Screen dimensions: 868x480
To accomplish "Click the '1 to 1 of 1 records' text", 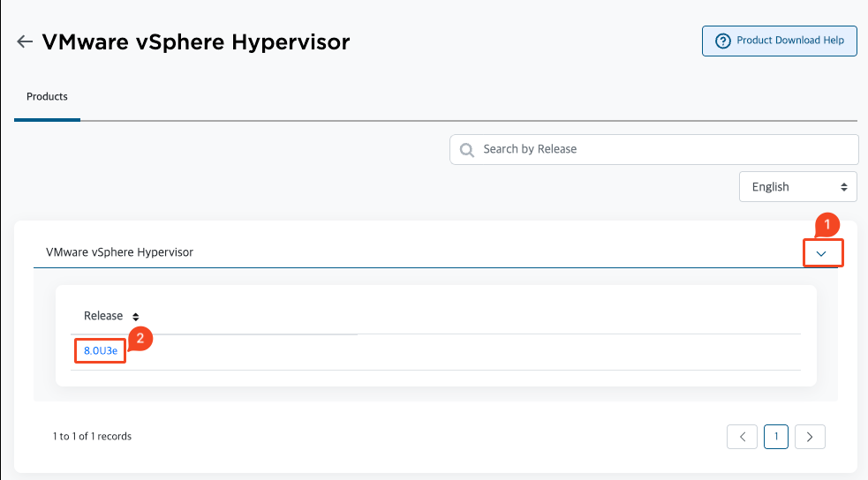I will pyautogui.click(x=92, y=436).
